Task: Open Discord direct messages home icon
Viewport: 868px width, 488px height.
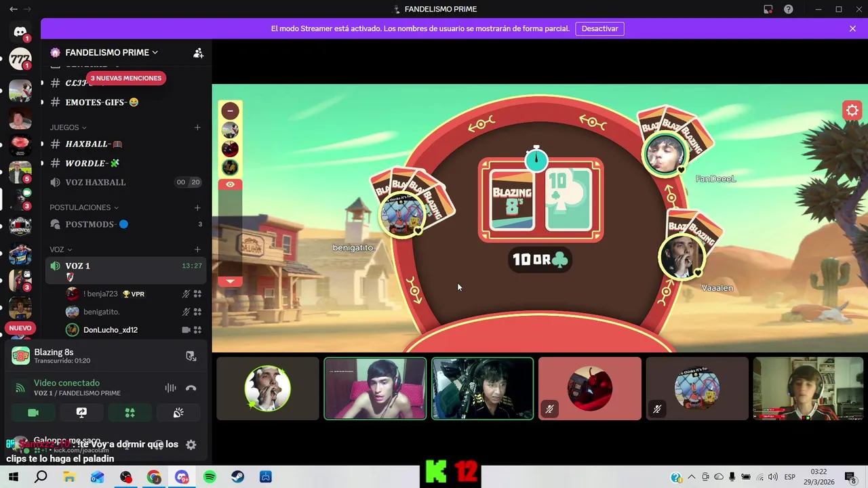Action: (20, 32)
